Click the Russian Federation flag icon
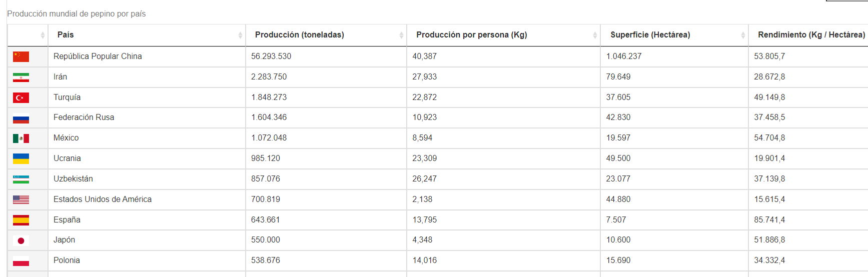 21,118
